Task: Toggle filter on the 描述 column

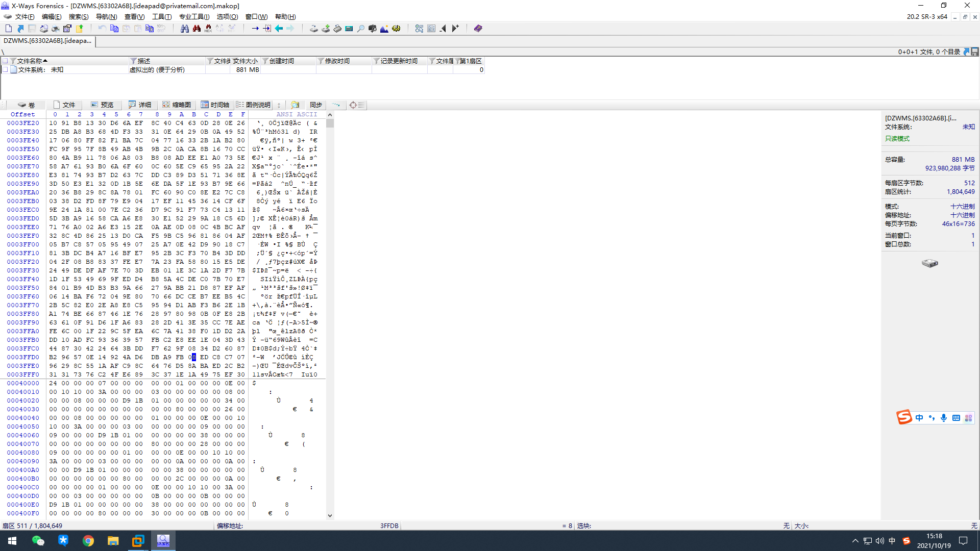Action: pyautogui.click(x=133, y=61)
